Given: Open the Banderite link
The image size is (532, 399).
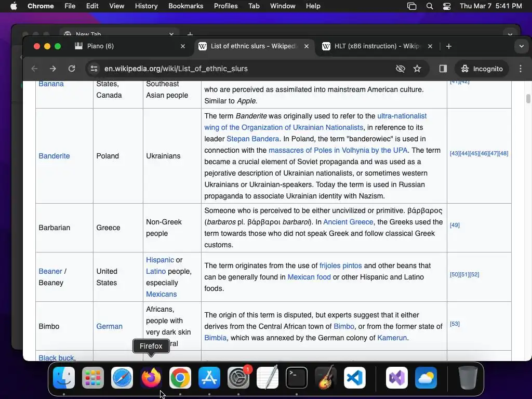Looking at the screenshot, I should click(54, 156).
